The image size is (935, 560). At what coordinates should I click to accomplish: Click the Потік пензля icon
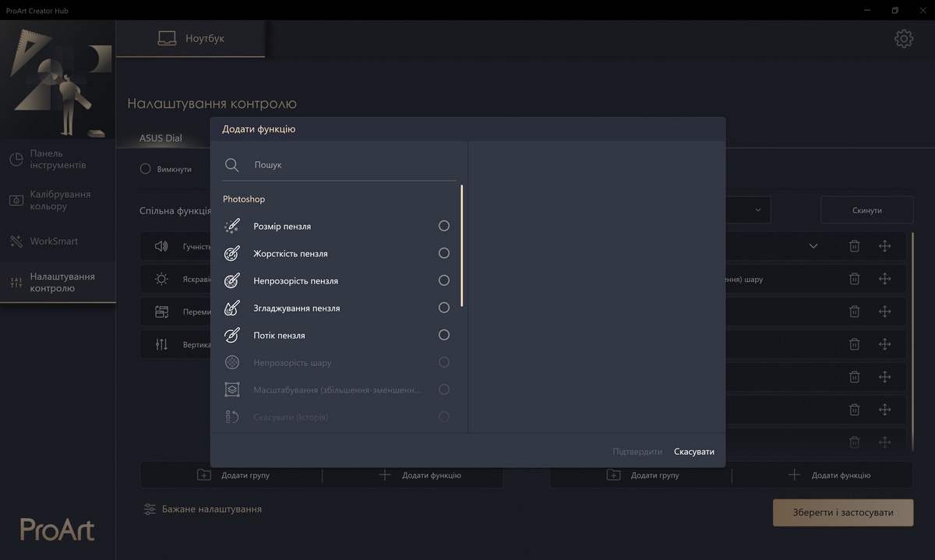click(231, 335)
